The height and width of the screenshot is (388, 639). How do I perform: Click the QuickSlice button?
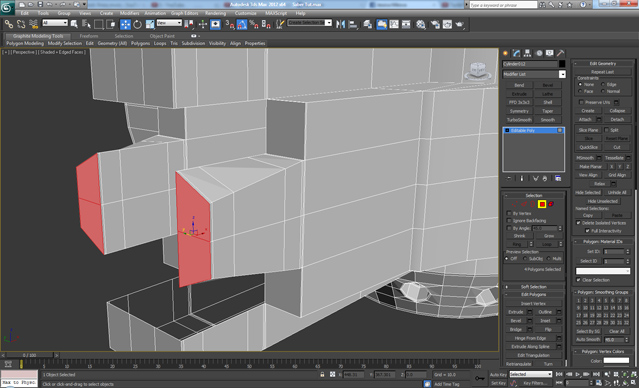[588, 147]
